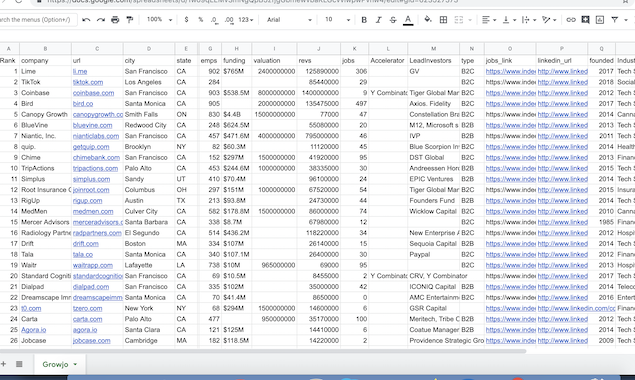635x380 pixels.
Task: Open the tiktok.com link
Action: pyautogui.click(x=88, y=82)
